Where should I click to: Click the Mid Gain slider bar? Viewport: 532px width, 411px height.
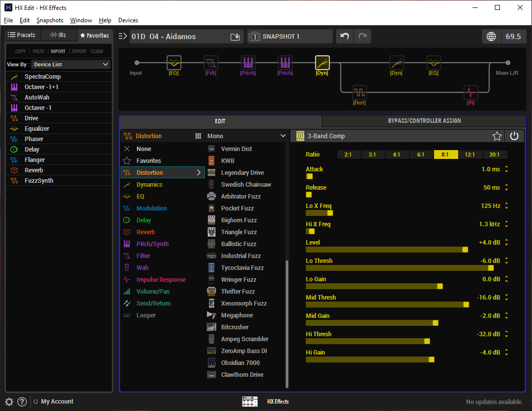point(372,323)
